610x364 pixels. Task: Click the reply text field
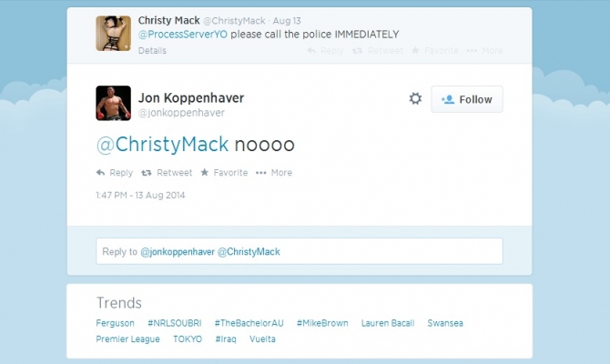coord(300,251)
